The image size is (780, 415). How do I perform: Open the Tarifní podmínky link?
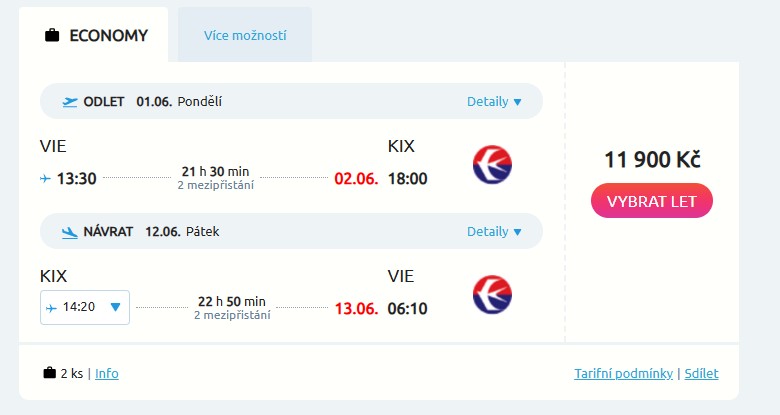coord(623,374)
